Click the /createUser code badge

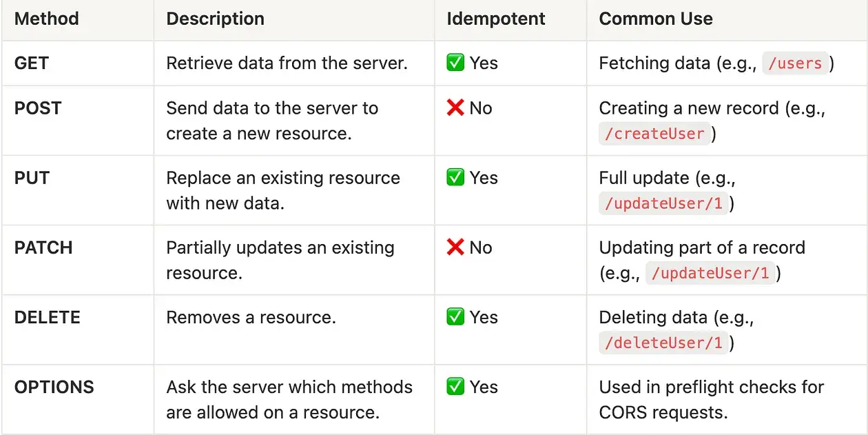[x=654, y=133]
